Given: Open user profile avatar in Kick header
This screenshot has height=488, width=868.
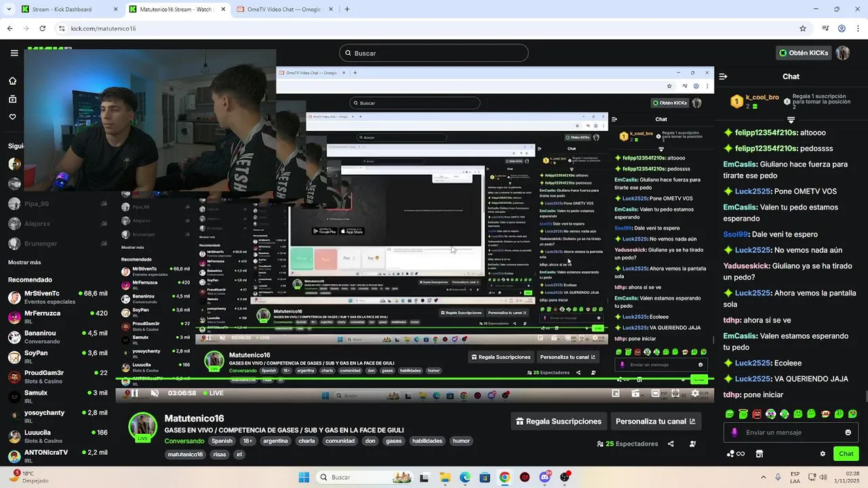Looking at the screenshot, I should click(x=843, y=53).
